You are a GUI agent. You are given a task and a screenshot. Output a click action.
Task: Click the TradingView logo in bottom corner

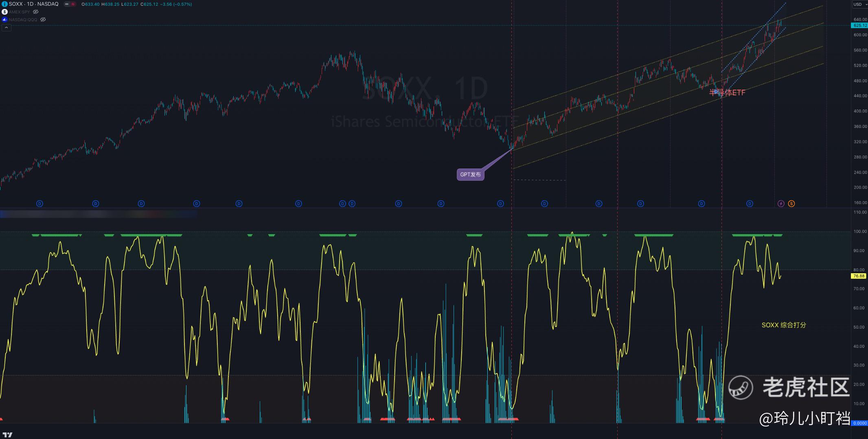pos(7,435)
